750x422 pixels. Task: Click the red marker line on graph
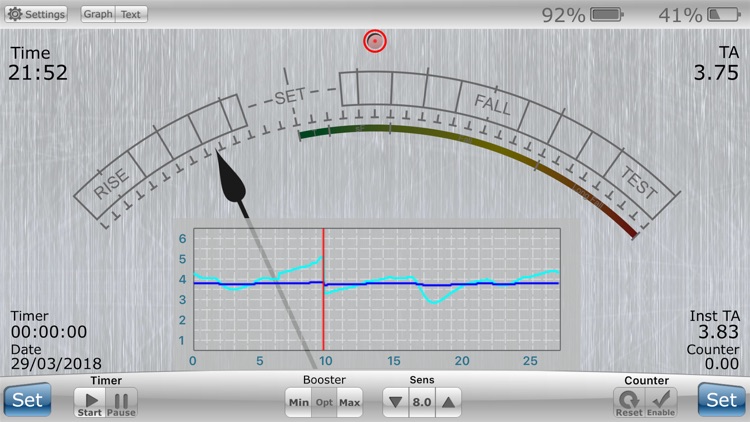pos(323,289)
